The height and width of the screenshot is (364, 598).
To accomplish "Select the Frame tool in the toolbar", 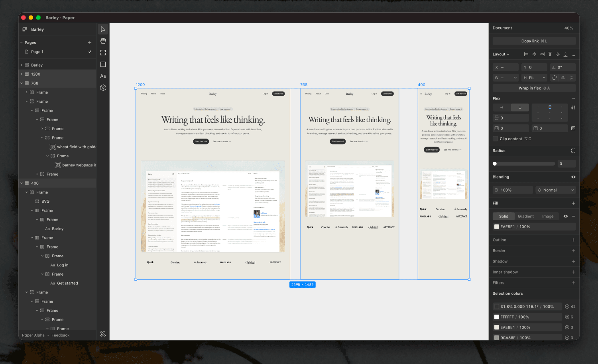I will (x=103, y=53).
